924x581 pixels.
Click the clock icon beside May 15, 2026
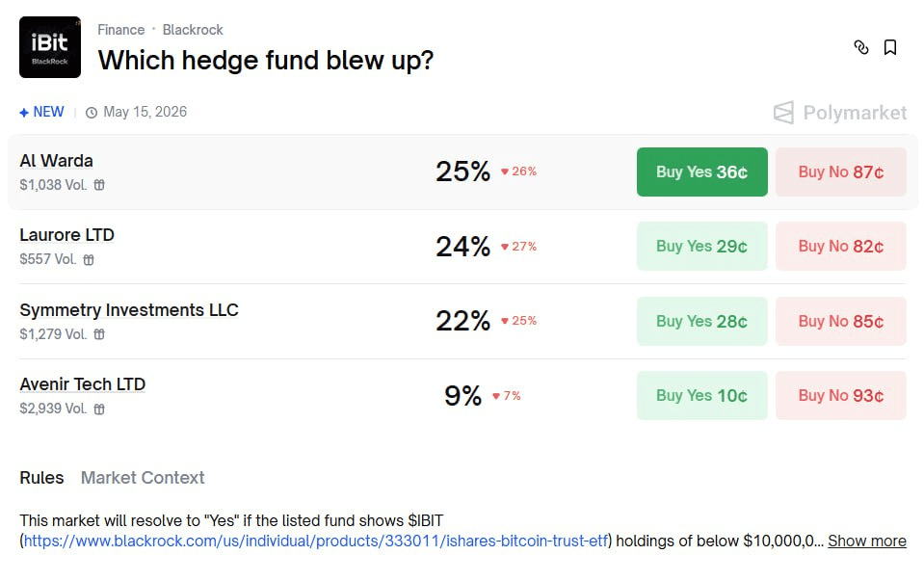[x=92, y=113]
